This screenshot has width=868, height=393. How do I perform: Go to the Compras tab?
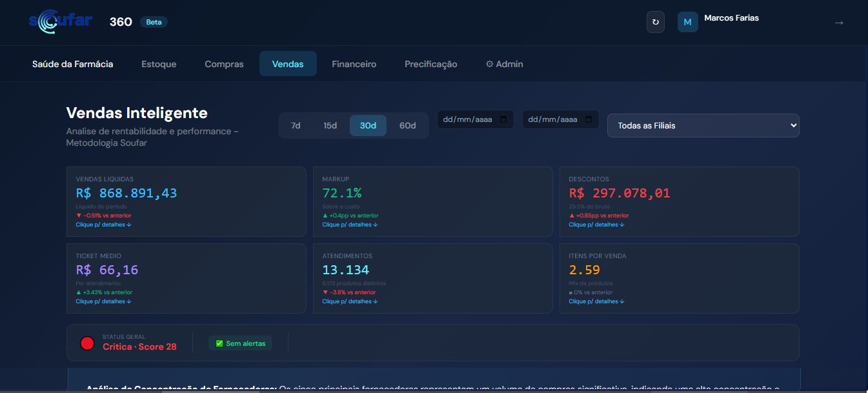(224, 64)
